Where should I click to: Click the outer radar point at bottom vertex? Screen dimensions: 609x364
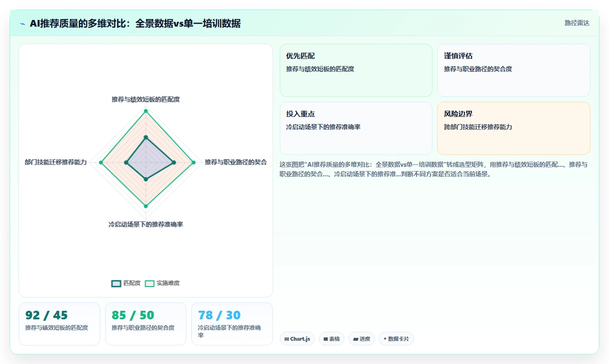[x=146, y=206]
